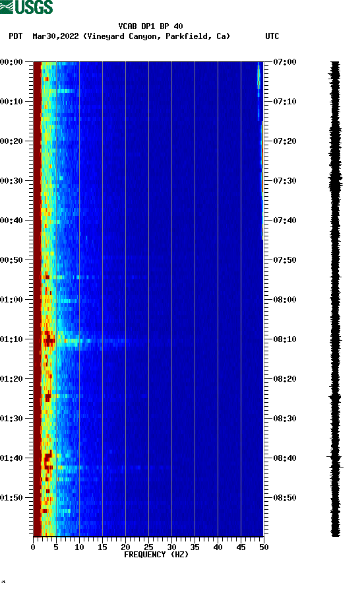Screen dimensions: 364x589
Task: Click the 25 Hz frequency tick label
Action: [148, 547]
